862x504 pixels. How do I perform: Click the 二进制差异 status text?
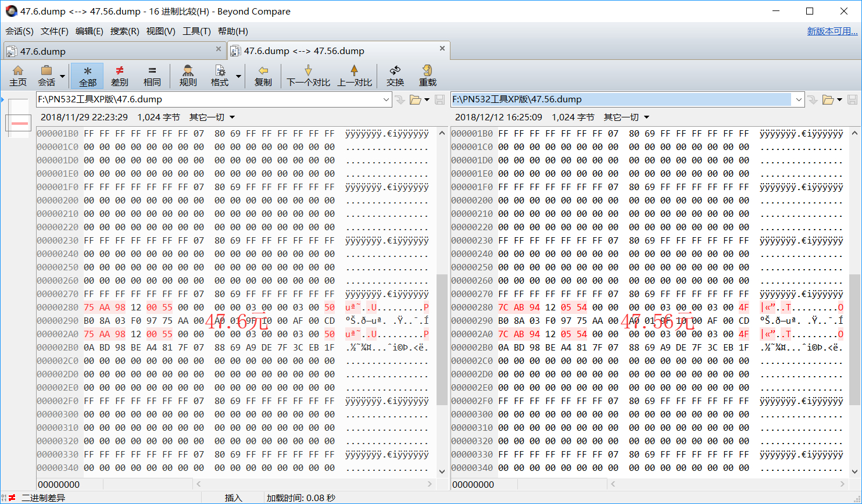pyautogui.click(x=44, y=498)
